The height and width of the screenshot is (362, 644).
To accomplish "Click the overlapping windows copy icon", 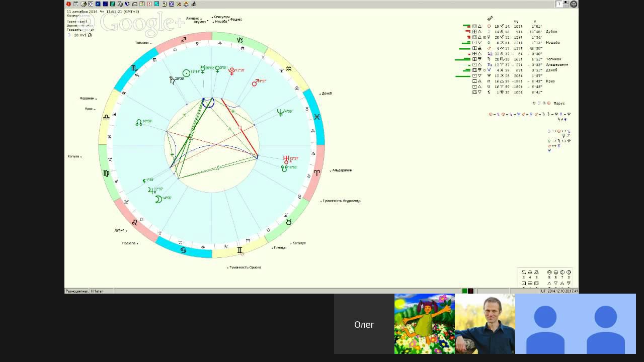I will tap(120, 4).
